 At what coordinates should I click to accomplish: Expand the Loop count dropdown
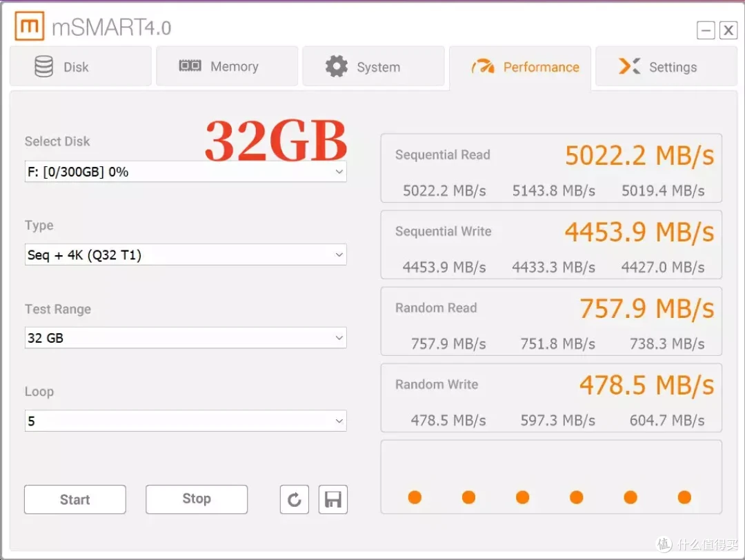coord(186,421)
